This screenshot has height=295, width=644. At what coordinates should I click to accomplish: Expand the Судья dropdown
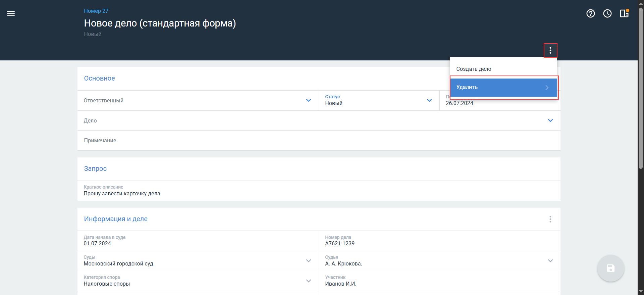pyautogui.click(x=550, y=261)
